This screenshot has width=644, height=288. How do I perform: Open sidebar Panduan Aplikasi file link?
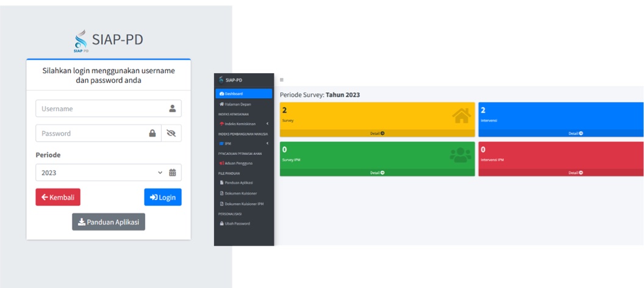click(243, 182)
